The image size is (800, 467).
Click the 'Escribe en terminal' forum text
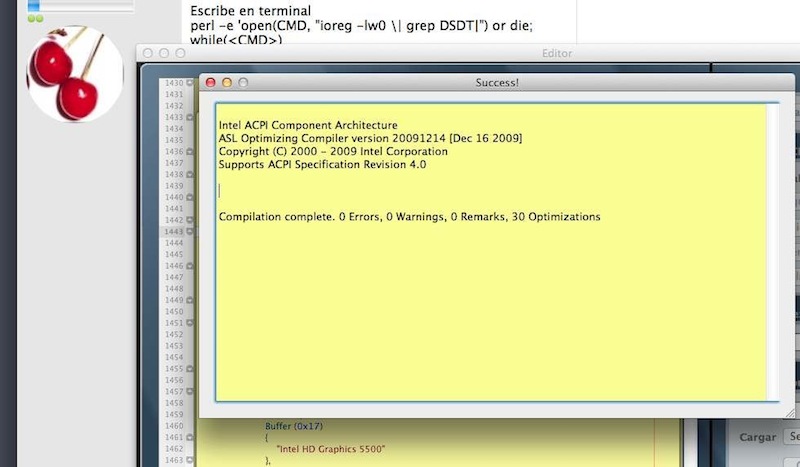click(x=251, y=11)
